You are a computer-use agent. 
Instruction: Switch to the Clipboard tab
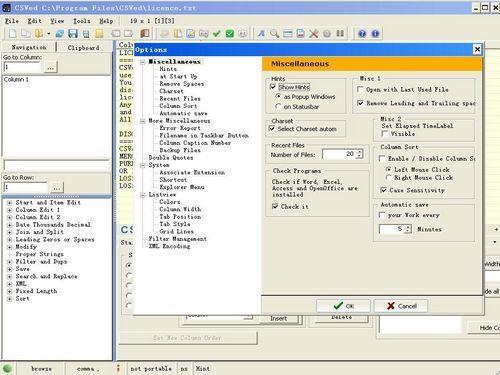click(83, 48)
